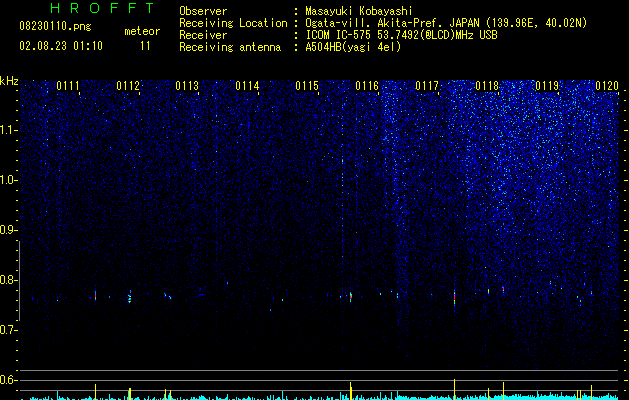Click the gray frequency range bar on left axis
629x400 pixels.
(19, 280)
